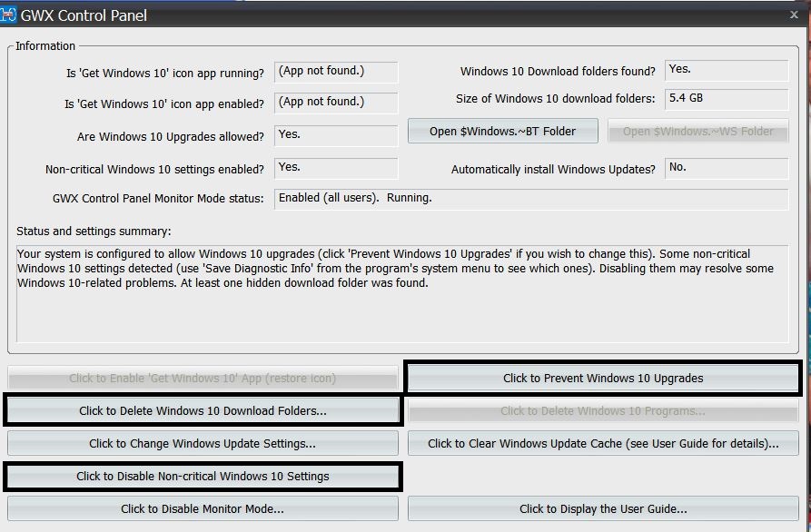The height and width of the screenshot is (532, 811).
Task: Click the 'icon app running?' status field
Action: pyautogui.click(x=335, y=72)
